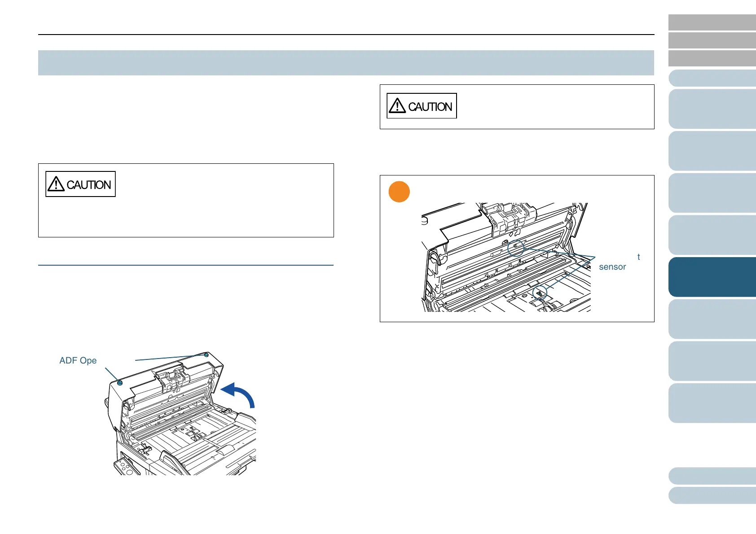Viewport: 756px width, 534px height.
Task: Click the orange circle icon in the sensor box
Action: (399, 192)
